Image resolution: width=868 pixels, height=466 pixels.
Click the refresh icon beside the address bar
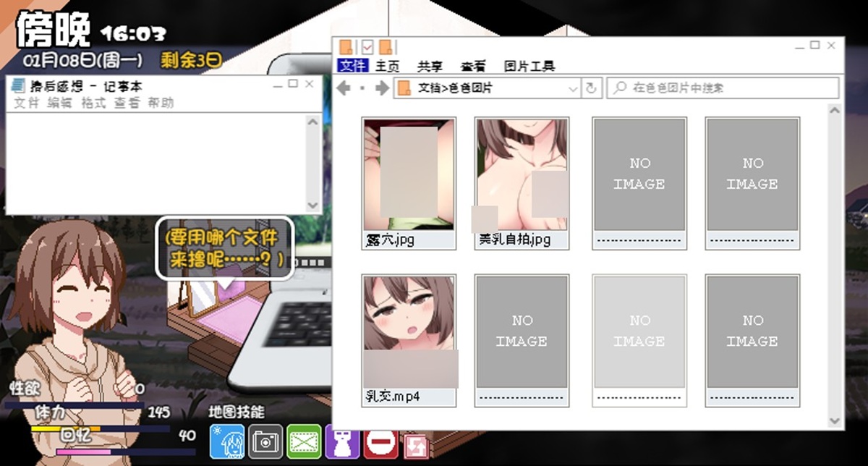tap(592, 88)
